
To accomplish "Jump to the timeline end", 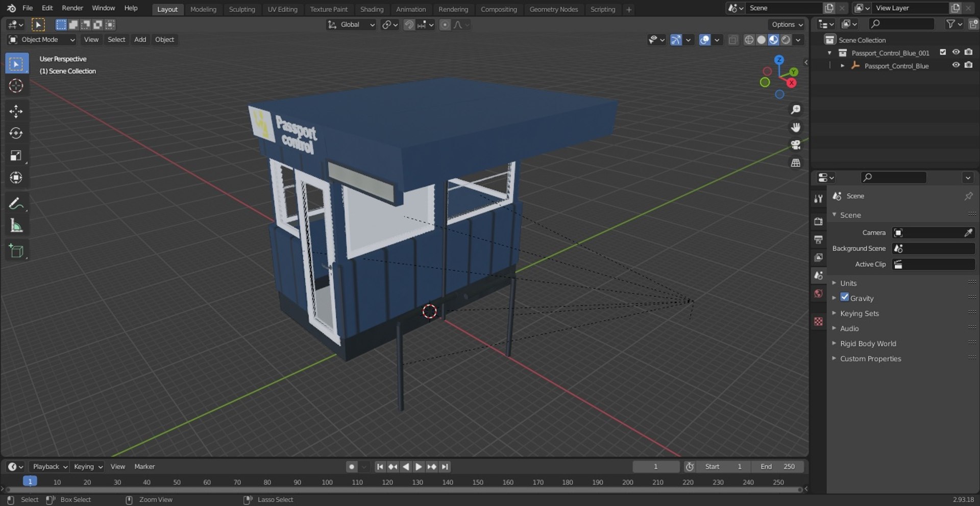I will point(445,467).
